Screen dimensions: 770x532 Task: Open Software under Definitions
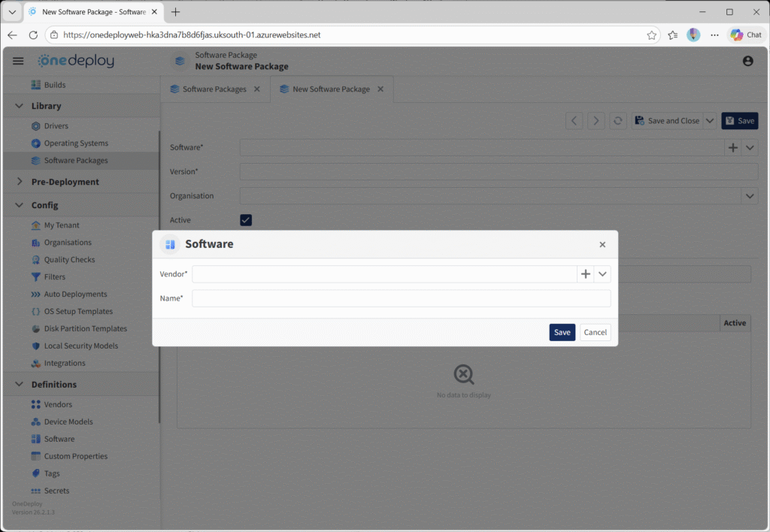pyautogui.click(x=59, y=439)
